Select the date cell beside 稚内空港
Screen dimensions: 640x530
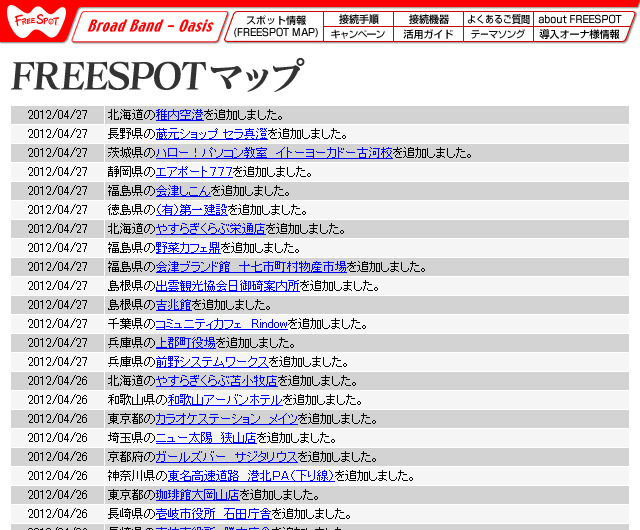(x=58, y=115)
